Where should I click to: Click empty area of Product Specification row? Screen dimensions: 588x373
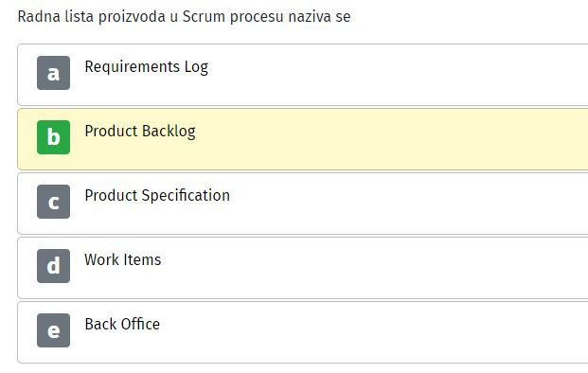[x=375, y=204]
